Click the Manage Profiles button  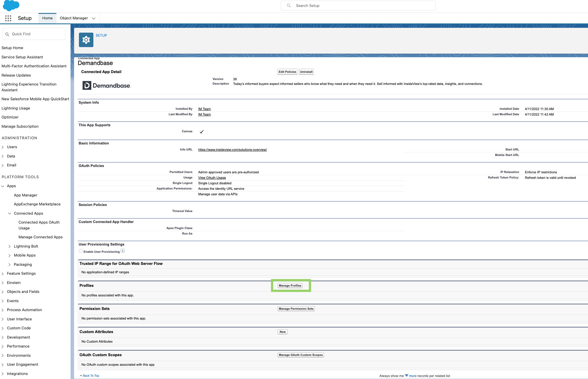290,286
